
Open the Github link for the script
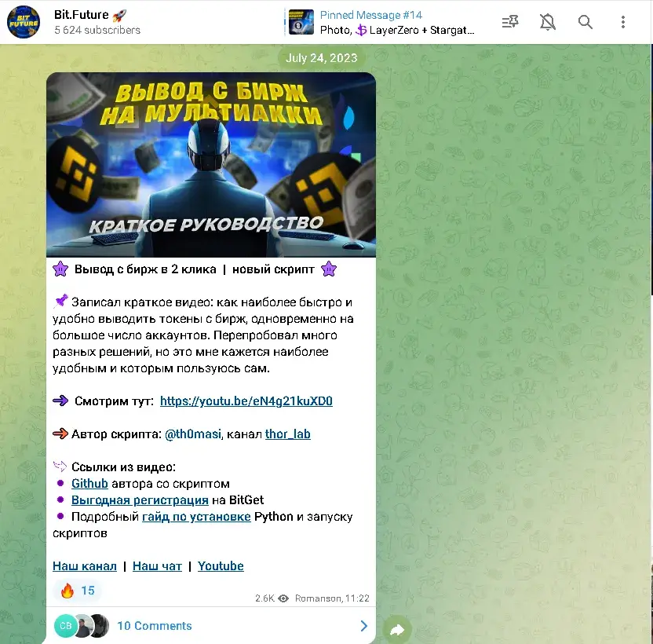89,484
